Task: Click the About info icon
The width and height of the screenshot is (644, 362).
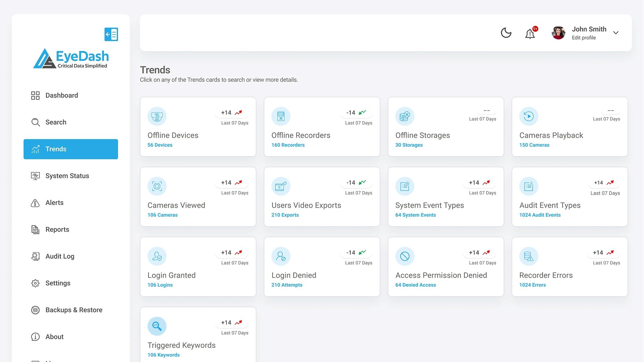Action: click(x=35, y=337)
